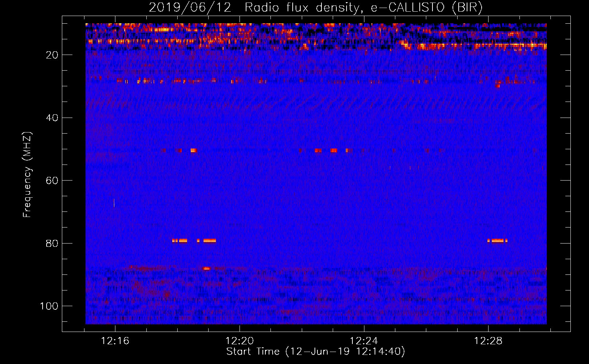Screen dimensions: 589x364
Task: Click the 'Frequency (MHZ)' axis label
Action: coord(27,174)
